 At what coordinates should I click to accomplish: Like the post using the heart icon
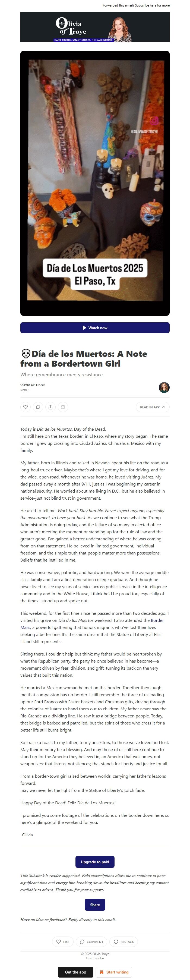[x=25, y=407]
